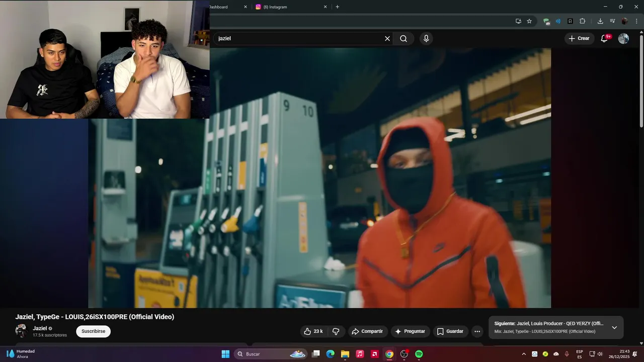Open Chrome media controls
The width and height of the screenshot is (644, 362).
point(612,21)
